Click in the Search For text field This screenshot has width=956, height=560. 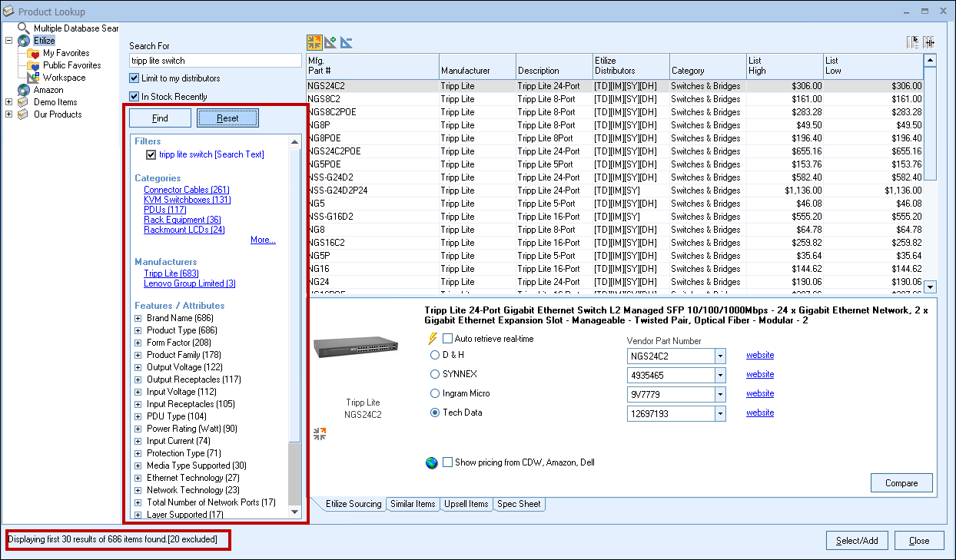point(215,61)
